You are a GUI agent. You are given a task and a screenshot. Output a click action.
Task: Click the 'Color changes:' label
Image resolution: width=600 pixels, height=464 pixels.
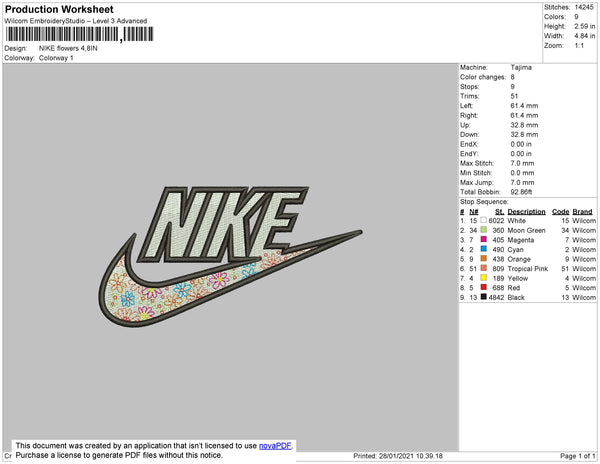point(483,77)
